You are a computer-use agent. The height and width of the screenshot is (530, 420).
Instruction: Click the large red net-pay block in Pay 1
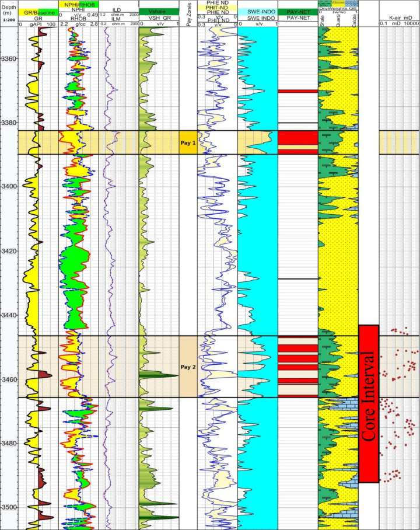pos(298,138)
